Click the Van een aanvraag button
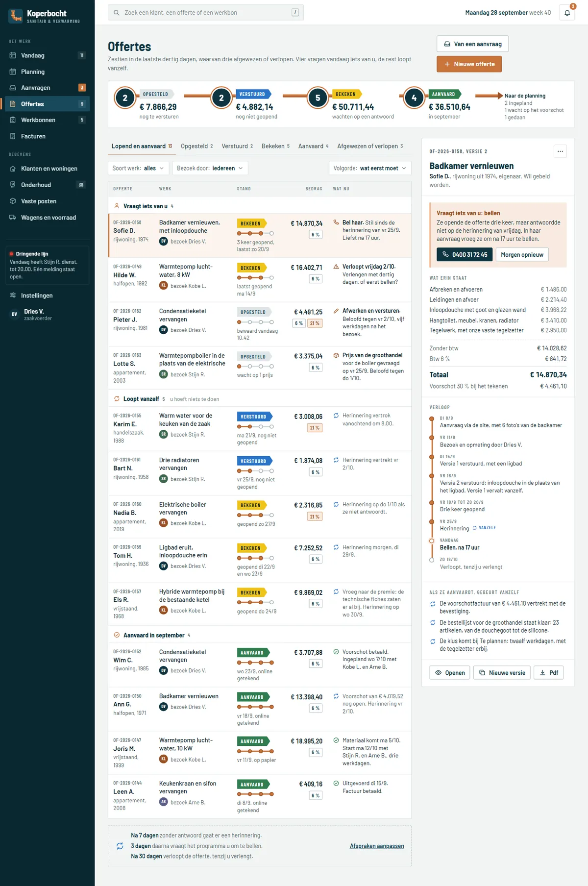The height and width of the screenshot is (886, 588). [x=472, y=44]
